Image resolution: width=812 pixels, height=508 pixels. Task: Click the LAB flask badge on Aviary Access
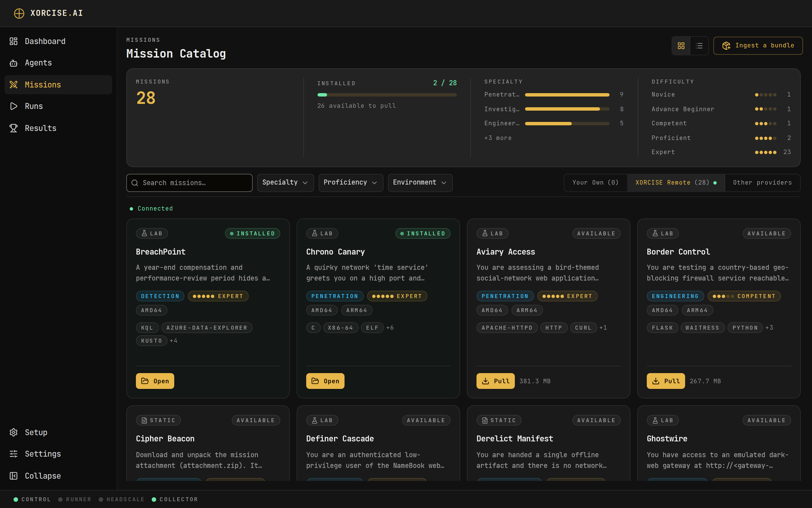tap(493, 233)
